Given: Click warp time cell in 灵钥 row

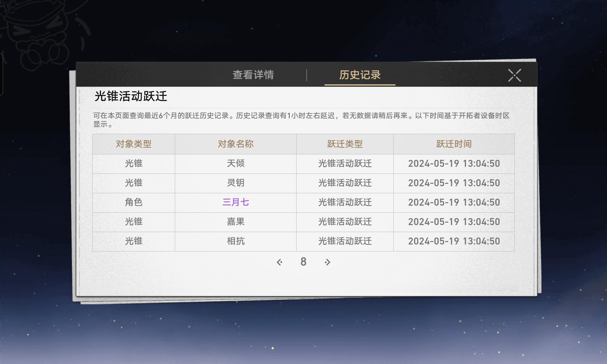Looking at the screenshot, I should tap(454, 183).
